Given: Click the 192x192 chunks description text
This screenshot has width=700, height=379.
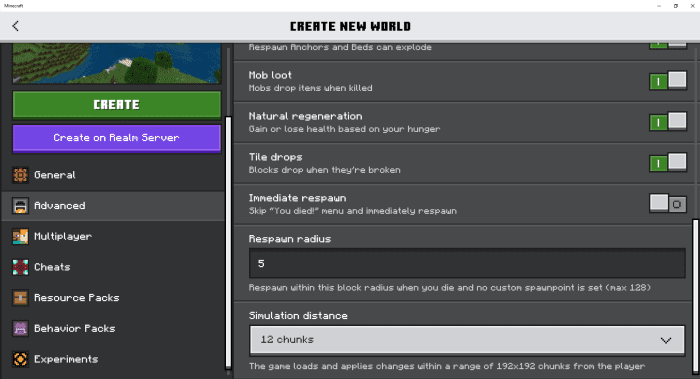Looking at the screenshot, I should (447, 367).
